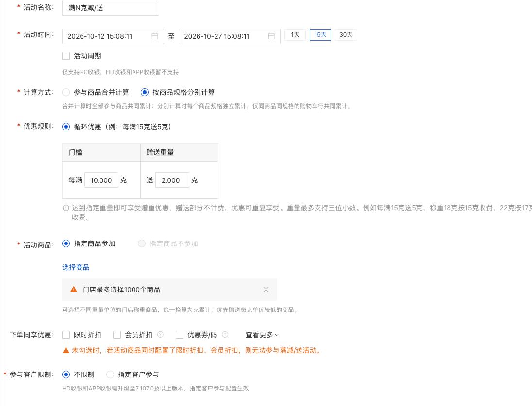The image size is (532, 406).
Task: Click the info icon before 达到指定重量 hint
Action: (x=66, y=208)
